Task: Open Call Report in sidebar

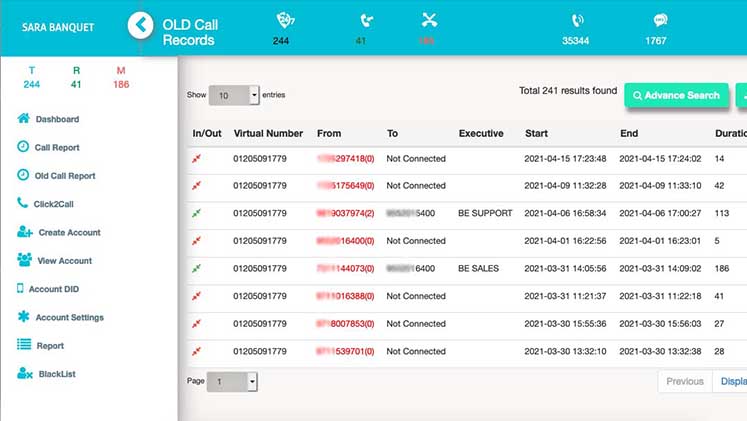Action: tap(57, 147)
